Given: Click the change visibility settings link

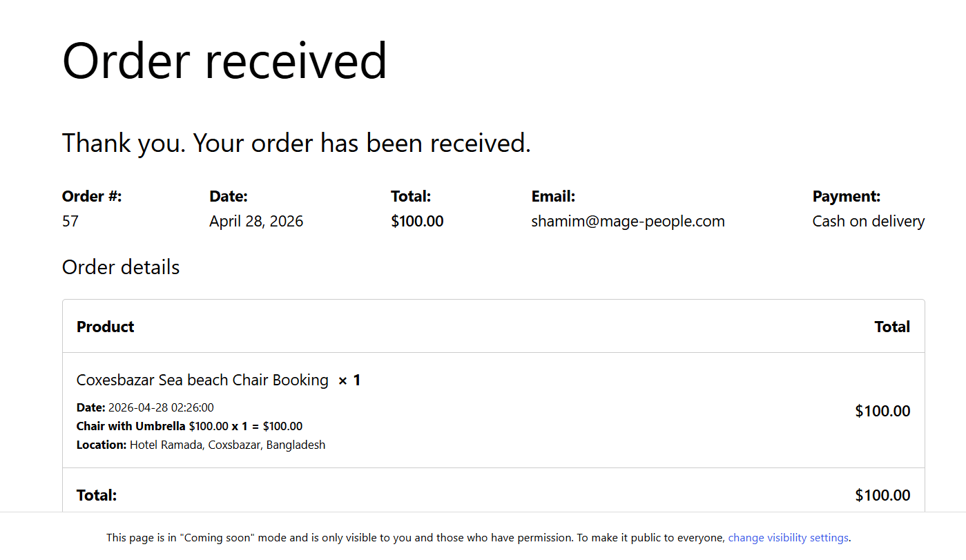Looking at the screenshot, I should coord(788,538).
